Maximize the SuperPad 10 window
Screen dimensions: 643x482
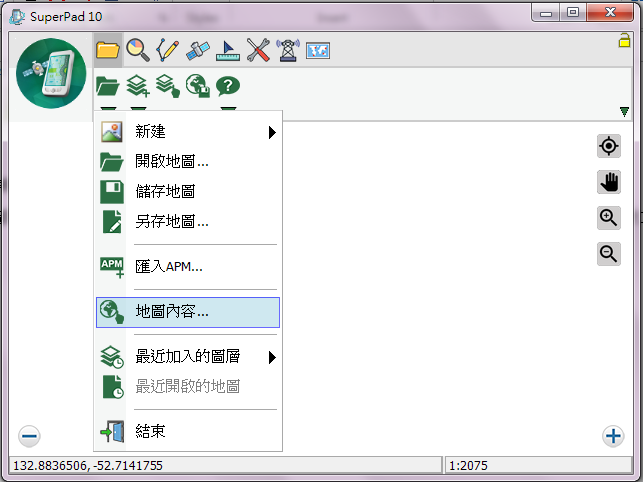(573, 13)
